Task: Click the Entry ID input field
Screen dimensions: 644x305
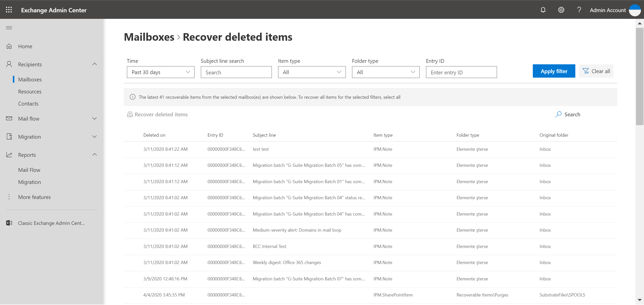Action: [461, 72]
